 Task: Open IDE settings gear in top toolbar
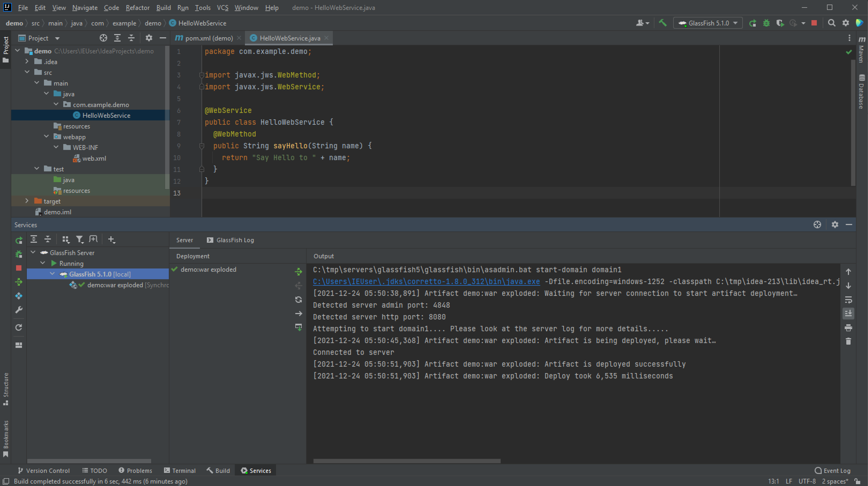pos(845,23)
